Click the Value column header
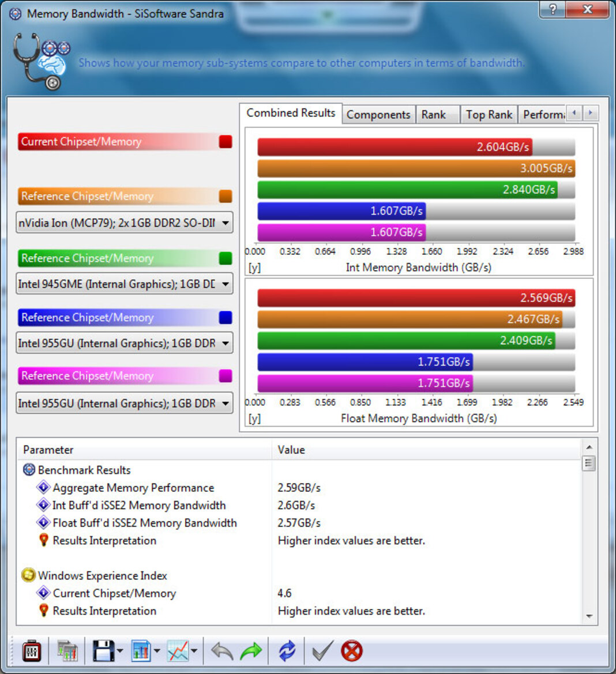The height and width of the screenshot is (674, 616). pos(426,450)
